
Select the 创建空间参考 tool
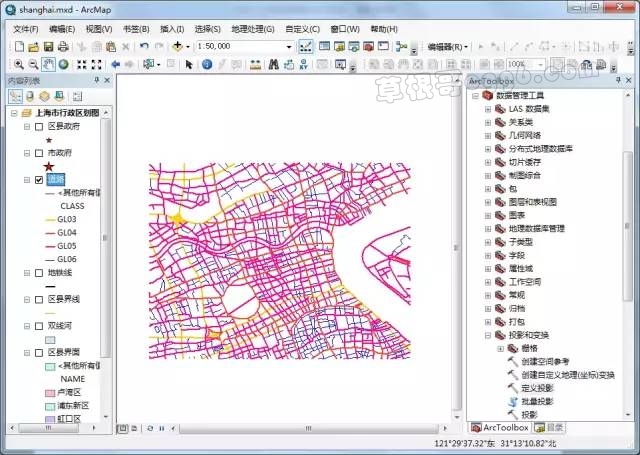(545, 362)
